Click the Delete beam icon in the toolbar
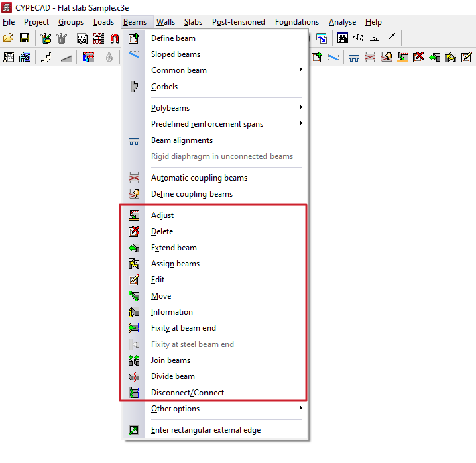Image resolution: width=476 pixels, height=463 pixels. pyautogui.click(x=418, y=57)
